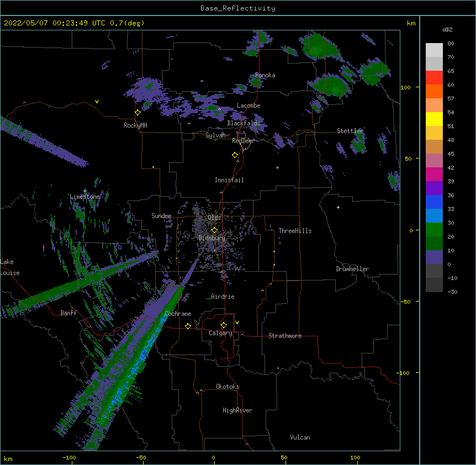Viewport: 476px width, 465px height.
Task: Click the yellow diamond marker near RockyMH
Action: tap(138, 113)
